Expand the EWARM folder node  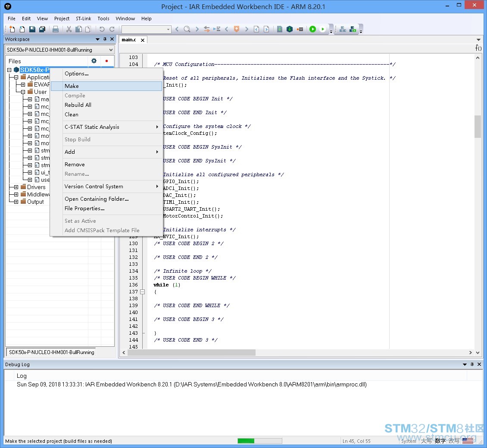click(23, 84)
